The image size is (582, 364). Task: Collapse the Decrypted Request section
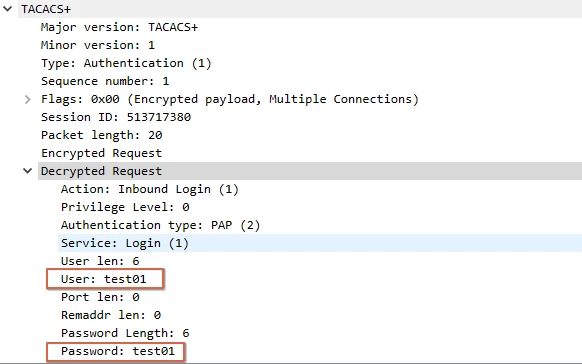27,171
